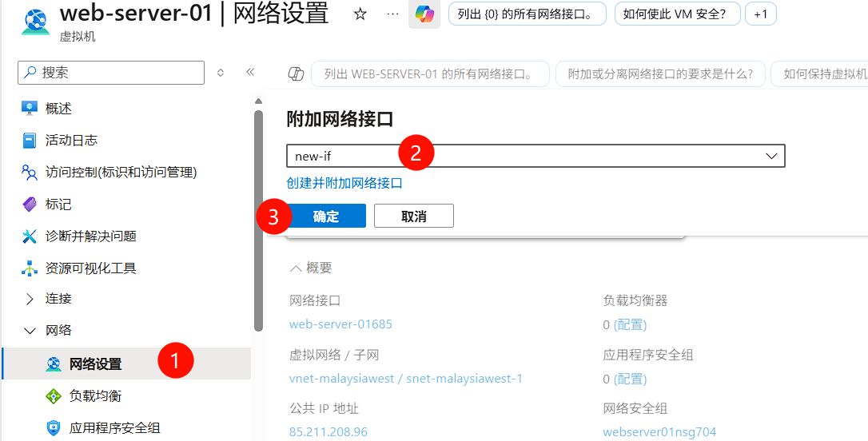Click the virtual machine resource icon beside web-server-01

(36, 21)
